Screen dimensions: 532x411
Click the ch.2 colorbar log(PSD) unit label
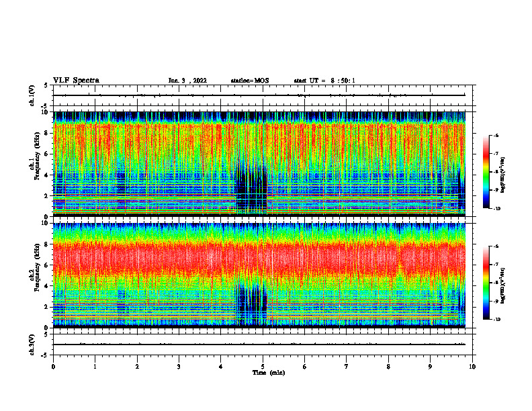point(503,286)
